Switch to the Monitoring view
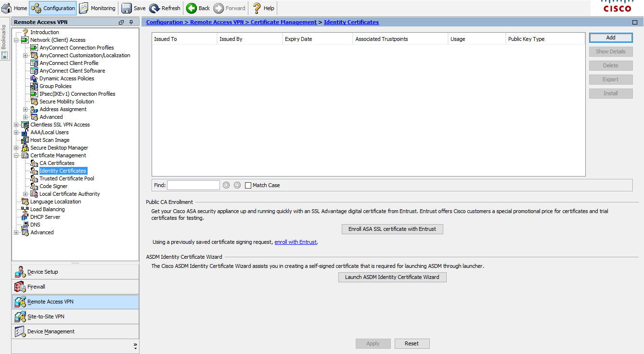644x354 pixels. 97,8
